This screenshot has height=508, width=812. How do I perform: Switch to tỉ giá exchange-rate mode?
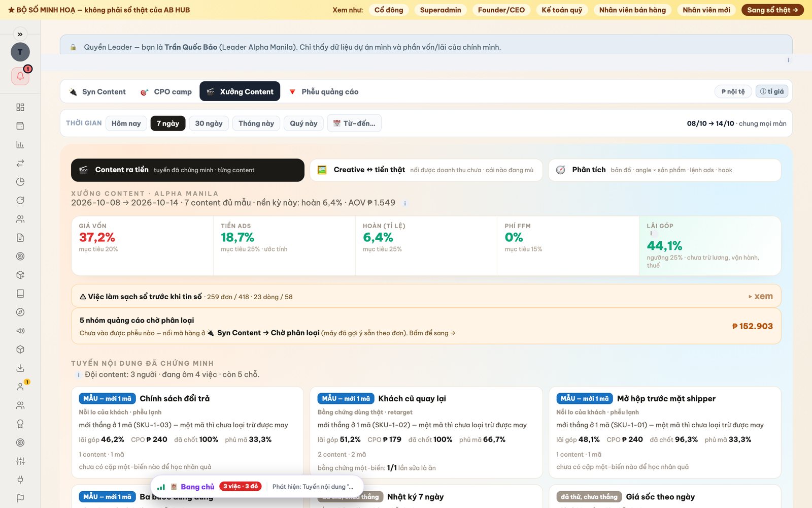771,91
